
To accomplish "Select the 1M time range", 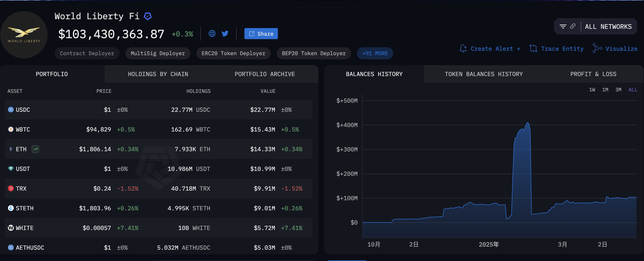I will click(x=605, y=90).
